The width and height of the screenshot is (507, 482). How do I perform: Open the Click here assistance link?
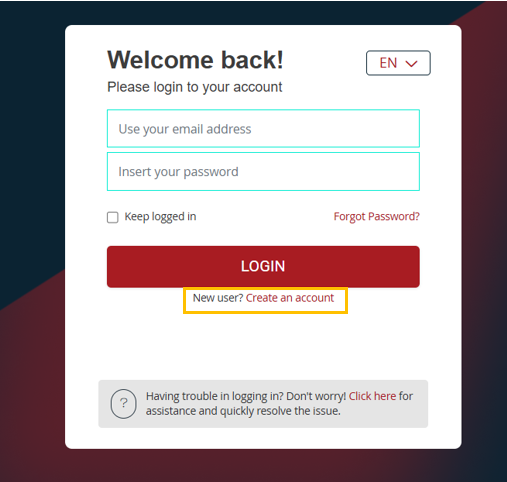(x=372, y=396)
